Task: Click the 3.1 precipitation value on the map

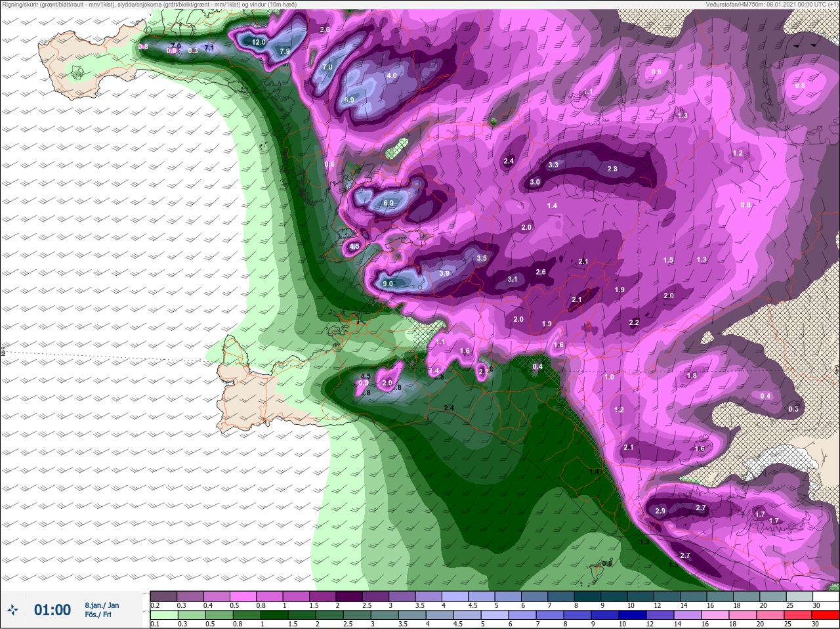Action: click(513, 279)
